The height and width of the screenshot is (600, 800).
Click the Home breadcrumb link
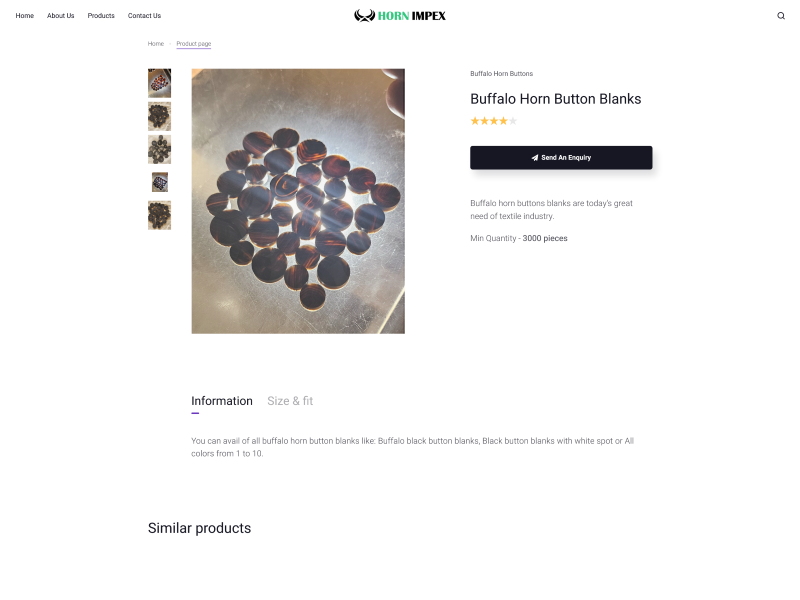(156, 44)
